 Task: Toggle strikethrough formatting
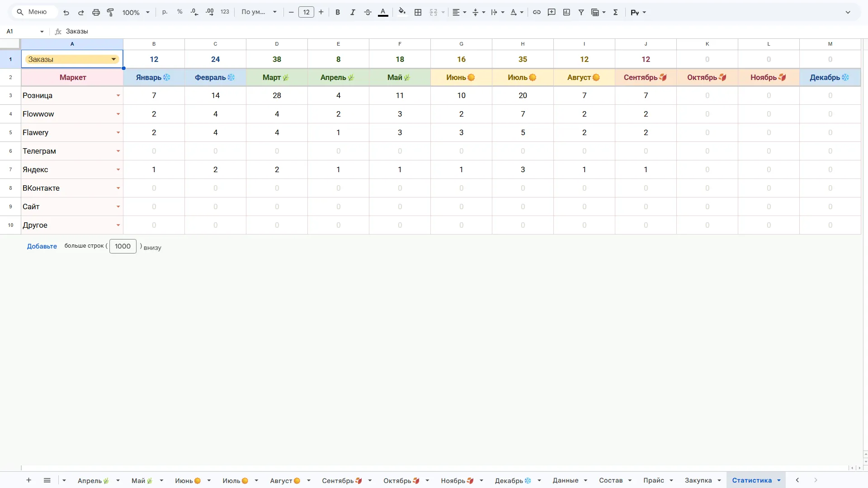pos(368,13)
